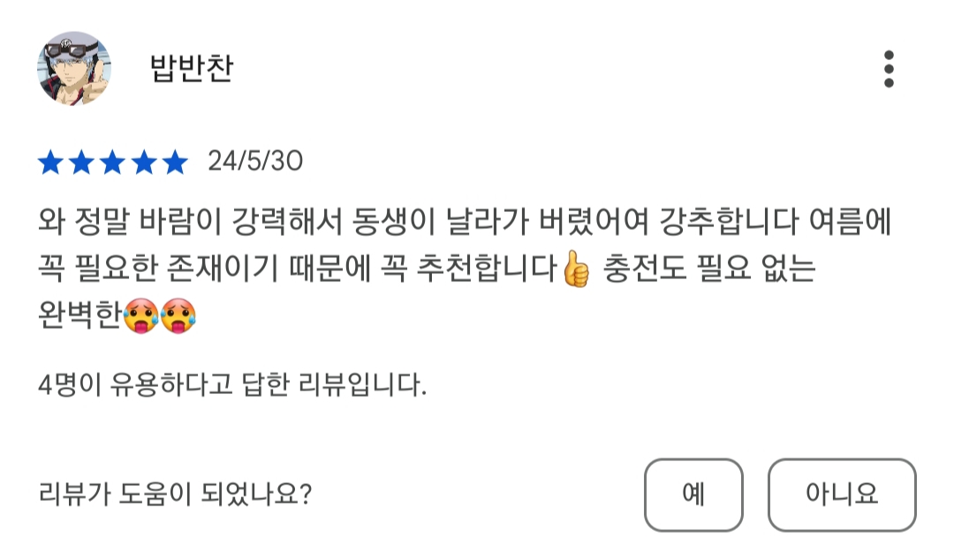Click the 리뷰가 도움이 되었나요? question text
Screen dimensions: 954x560
coord(175,493)
